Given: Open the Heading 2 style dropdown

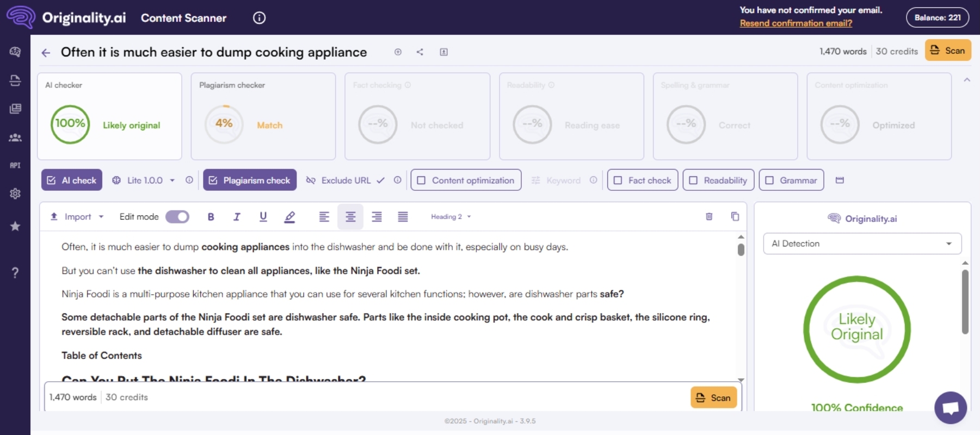Looking at the screenshot, I should (451, 217).
